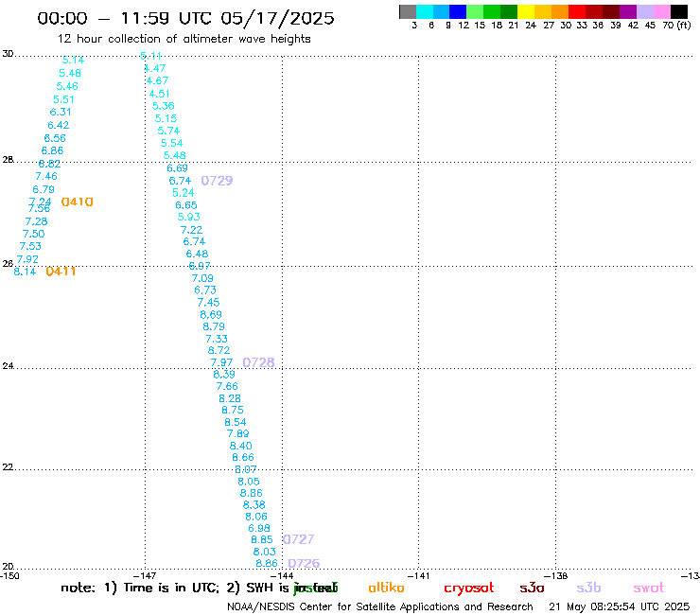Click the wave height value 4.51
The width and height of the screenshot is (700, 615).
coord(159,94)
